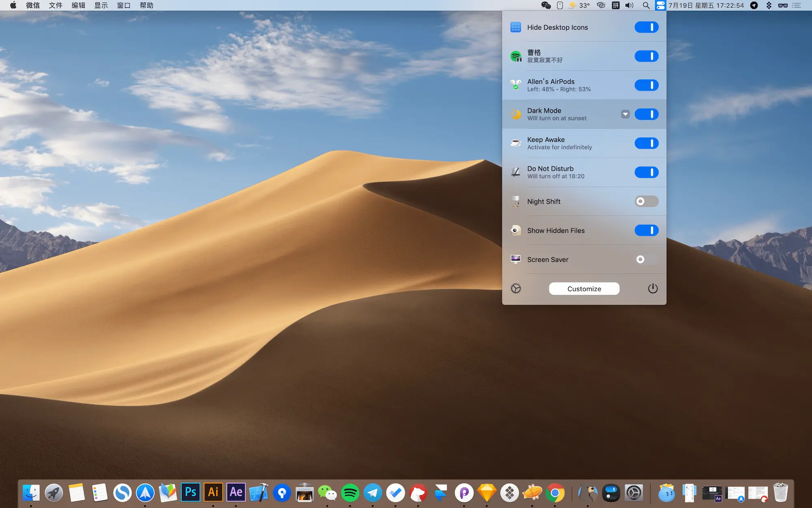The image size is (812, 508).
Task: Disable Hide Desktop Icons
Action: [646, 27]
